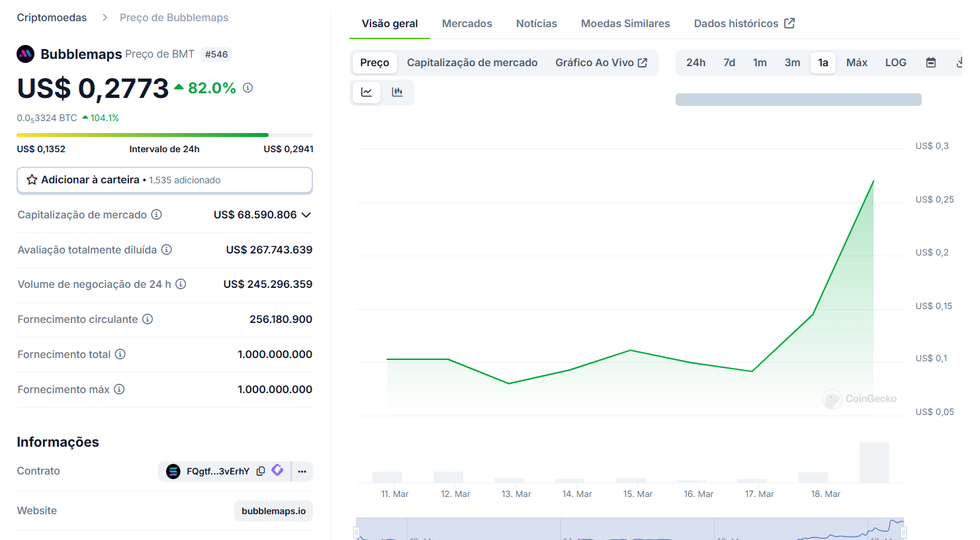Screen dimensions: 980x540
Task: Click the 104.1% BTC change value
Action: pos(105,118)
